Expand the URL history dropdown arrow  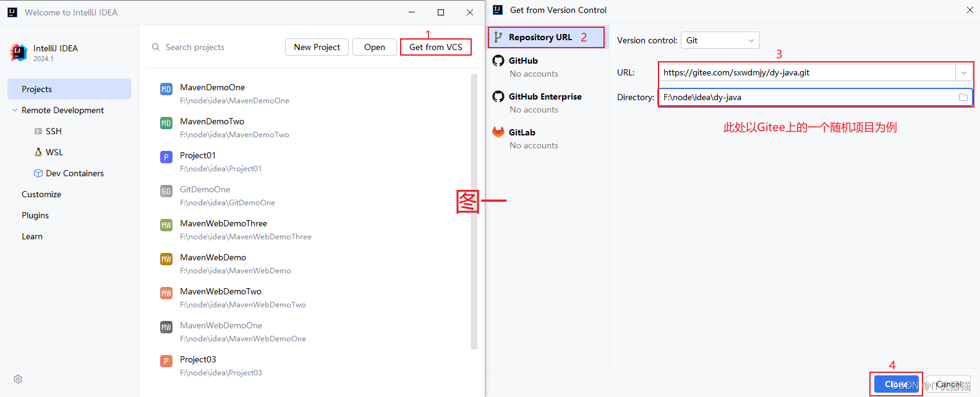[x=964, y=73]
